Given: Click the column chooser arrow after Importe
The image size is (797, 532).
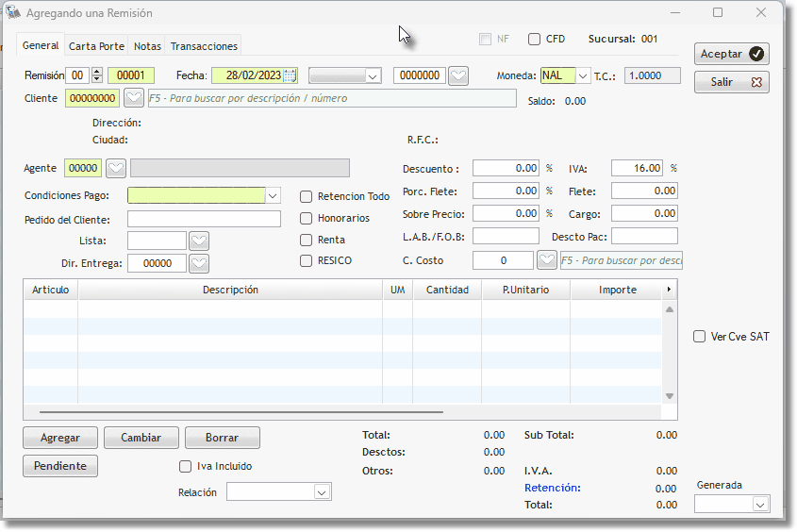Looking at the screenshot, I should [669, 290].
